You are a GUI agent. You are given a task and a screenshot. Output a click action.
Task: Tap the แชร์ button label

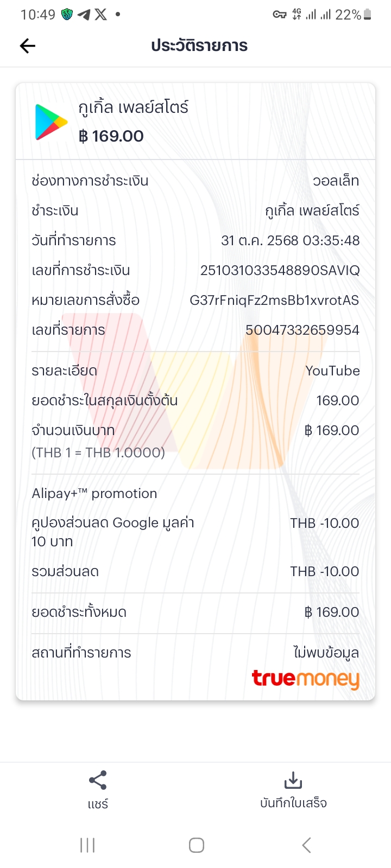(98, 804)
